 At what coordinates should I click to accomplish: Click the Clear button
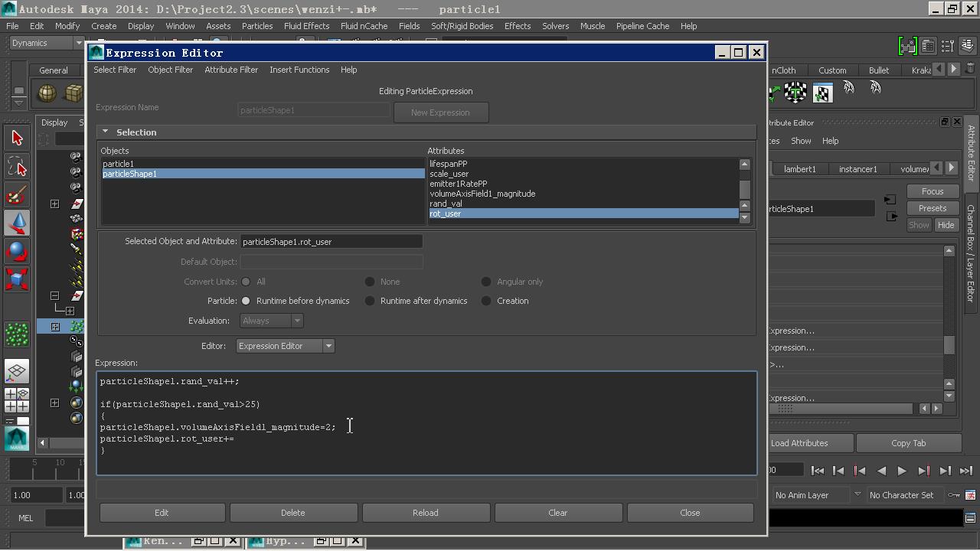[x=557, y=513]
